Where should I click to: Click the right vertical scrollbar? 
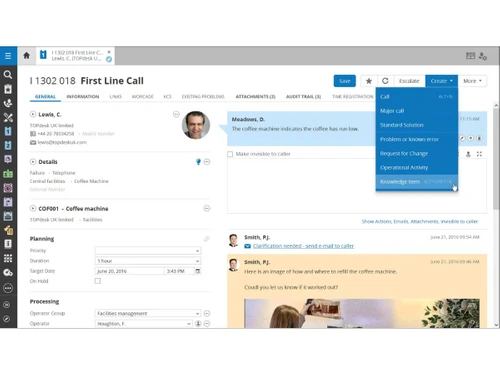coord(496,159)
